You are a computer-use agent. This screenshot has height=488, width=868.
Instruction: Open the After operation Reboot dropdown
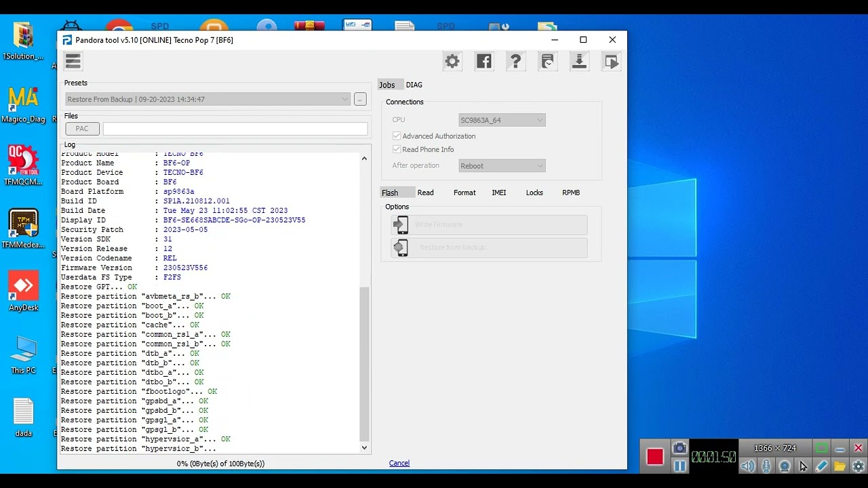[x=502, y=165]
